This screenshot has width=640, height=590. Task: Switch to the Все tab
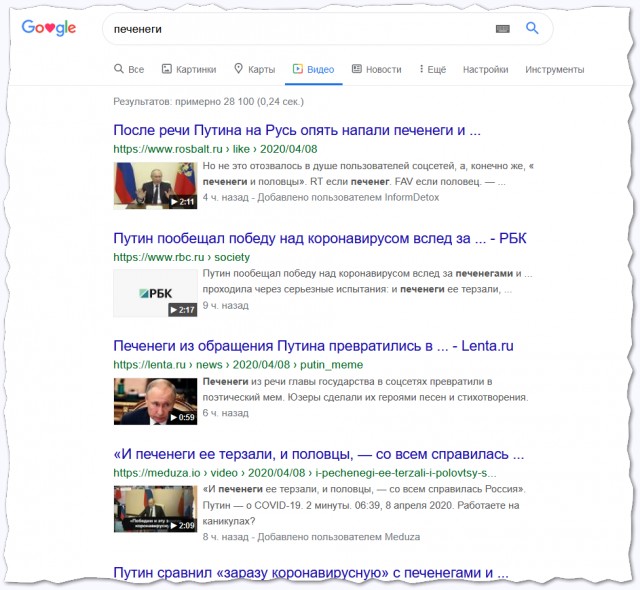[129, 69]
